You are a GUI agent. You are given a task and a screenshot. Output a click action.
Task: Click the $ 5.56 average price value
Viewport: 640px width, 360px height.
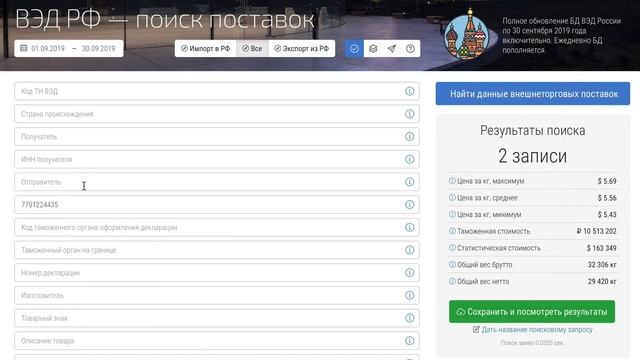[x=607, y=198]
